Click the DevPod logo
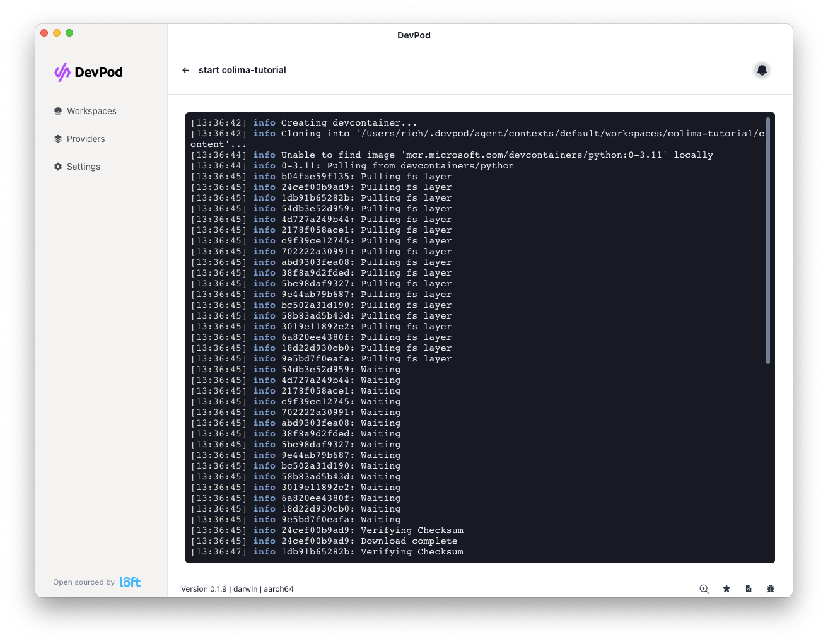The width and height of the screenshot is (828, 644). tap(88, 73)
